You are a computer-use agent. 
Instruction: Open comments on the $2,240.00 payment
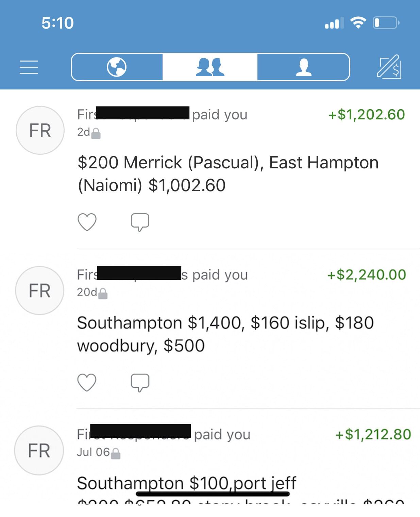[140, 383]
